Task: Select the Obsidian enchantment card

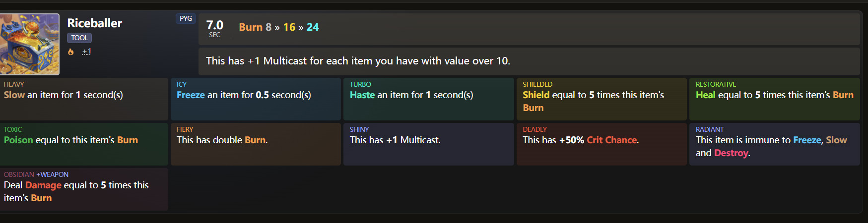Action: click(84, 189)
